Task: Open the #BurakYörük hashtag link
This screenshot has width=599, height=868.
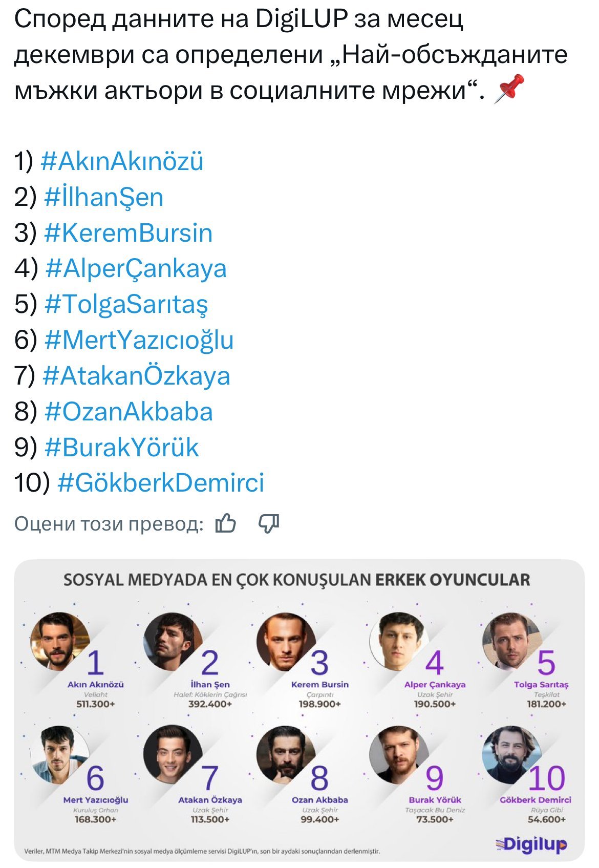Action: pos(122,447)
